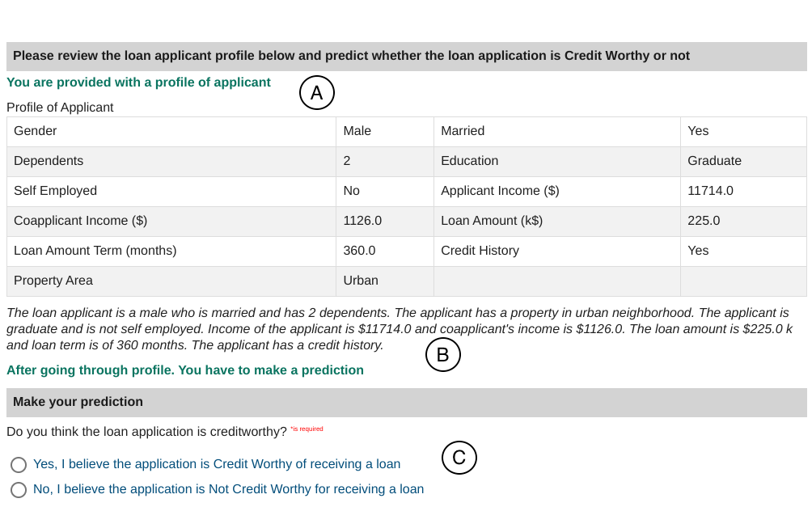Click the Loan Amount Term value 360.0

pyautogui.click(x=359, y=251)
